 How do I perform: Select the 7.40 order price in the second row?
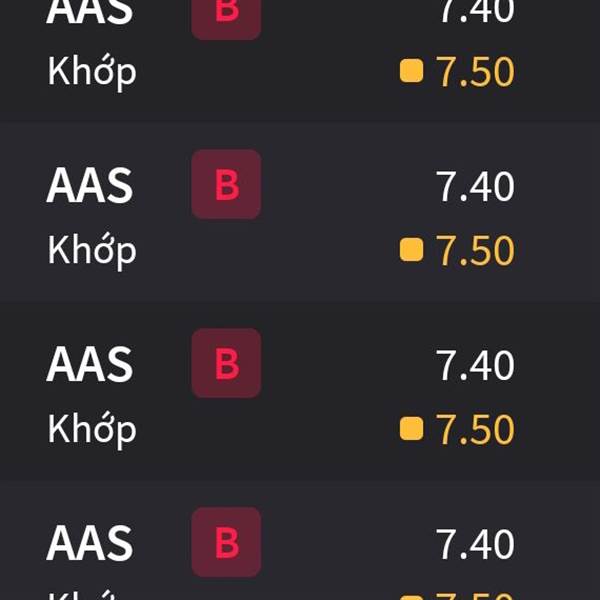tap(475, 186)
